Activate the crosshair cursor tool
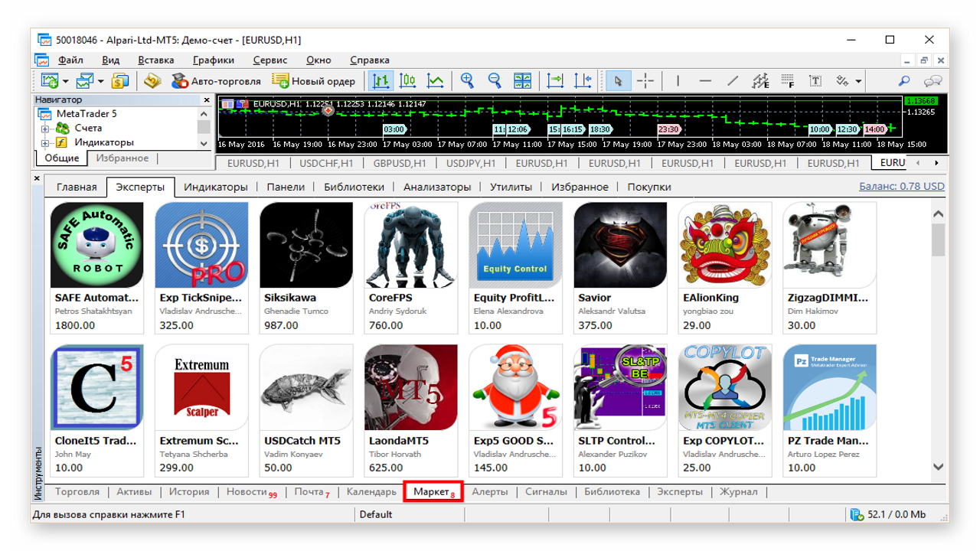Viewport: 980px width, 551px height. (x=645, y=80)
